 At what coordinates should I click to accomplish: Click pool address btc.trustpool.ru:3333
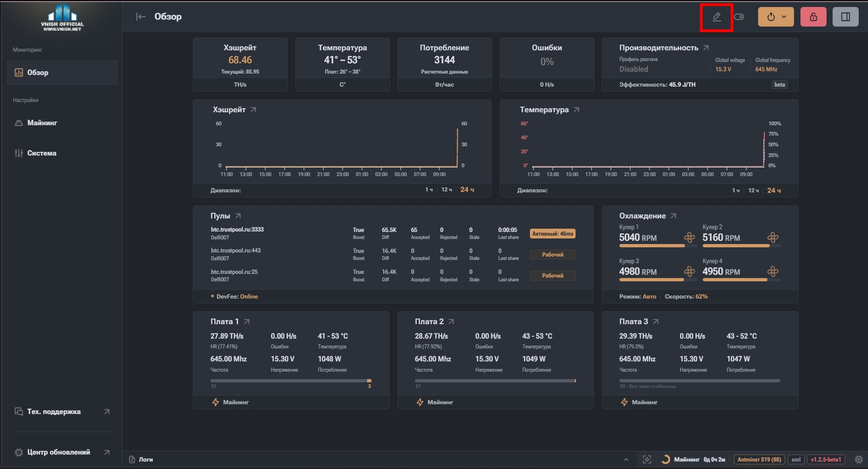(237, 230)
